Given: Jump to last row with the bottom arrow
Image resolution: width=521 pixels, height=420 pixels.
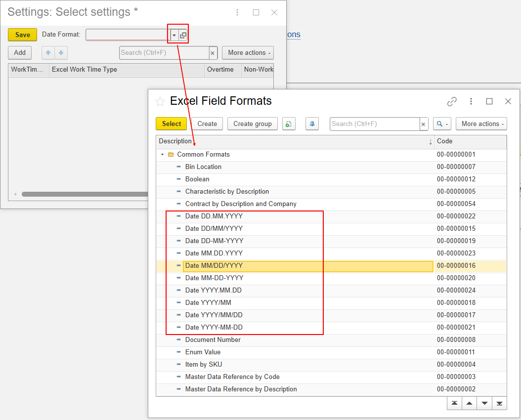Looking at the screenshot, I should coord(499,403).
